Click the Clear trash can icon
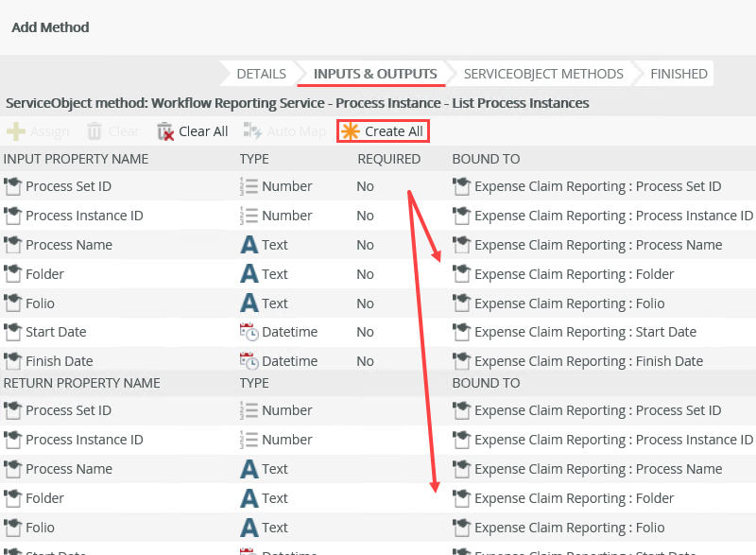 [94, 131]
